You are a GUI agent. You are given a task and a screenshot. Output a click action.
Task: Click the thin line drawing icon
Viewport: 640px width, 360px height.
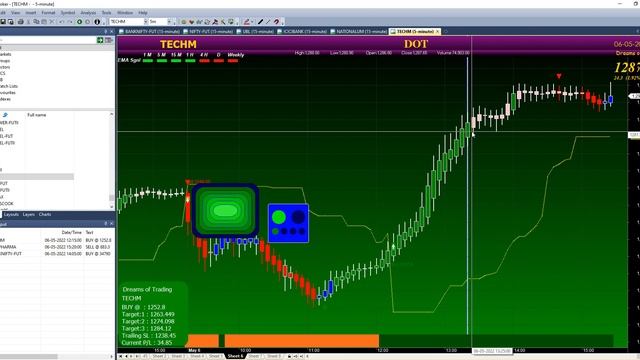pos(268,22)
